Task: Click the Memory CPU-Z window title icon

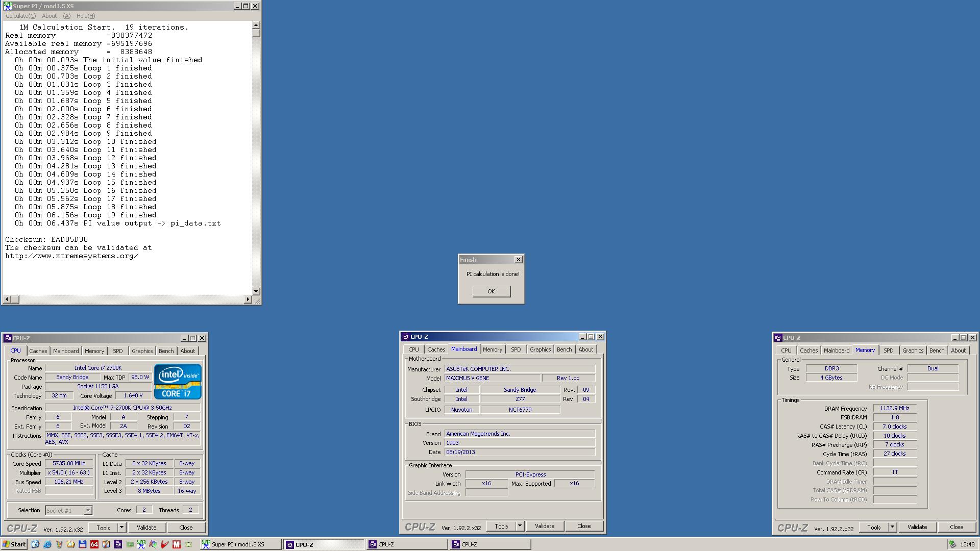Action: click(x=778, y=338)
